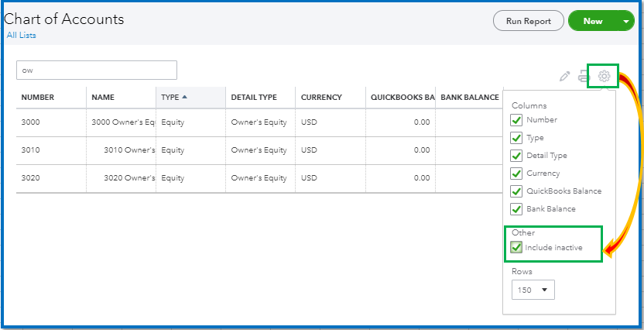
Task: Click the printer icon
Action: point(584,77)
